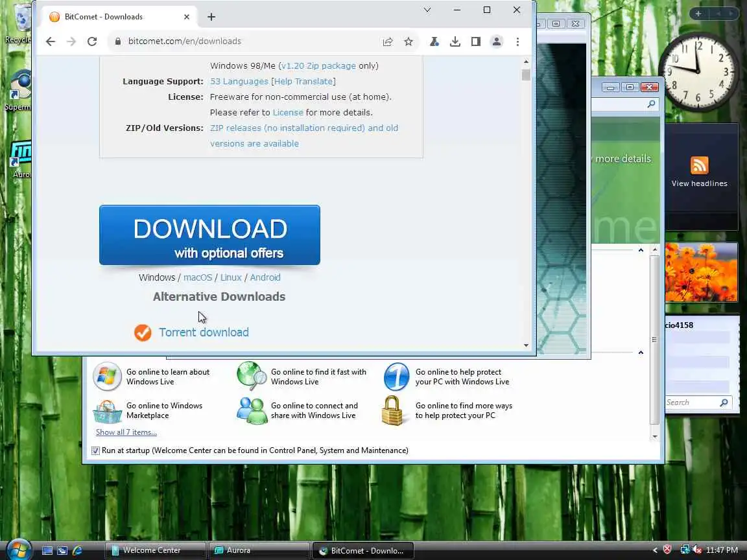The width and height of the screenshot is (747, 560).
Task: Open the Chrome three-dot menu
Action: pyautogui.click(x=518, y=41)
